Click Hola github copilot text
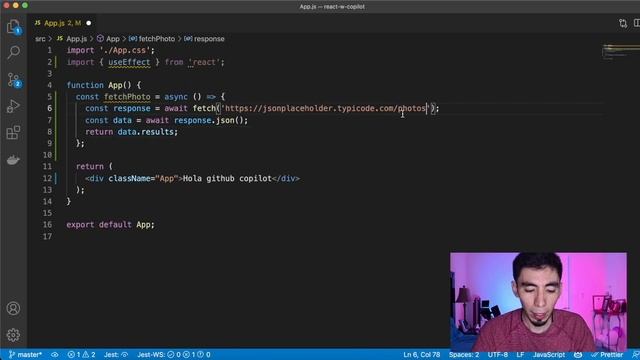Image resolution: width=640 pixels, height=360 pixels. [x=227, y=178]
